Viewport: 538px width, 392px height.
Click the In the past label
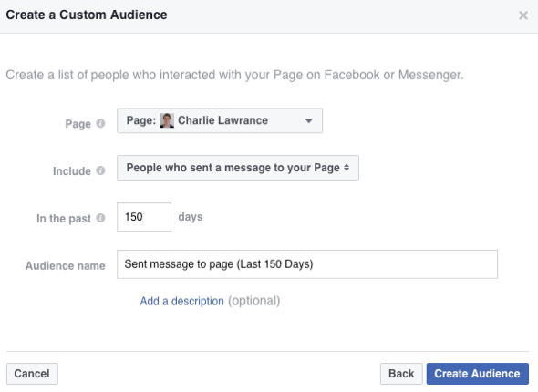tap(64, 218)
